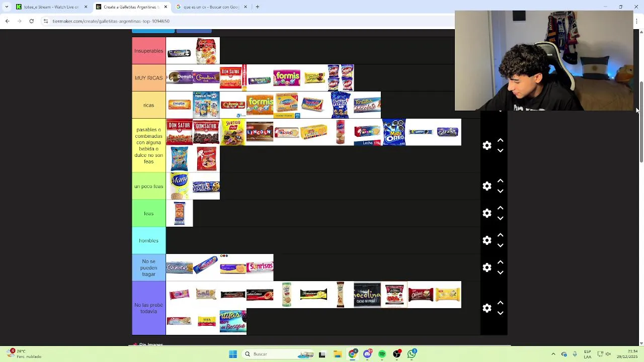The width and height of the screenshot is (644, 362).
Task: Edit the 'No las probé todavía' label
Action: pos(149,308)
